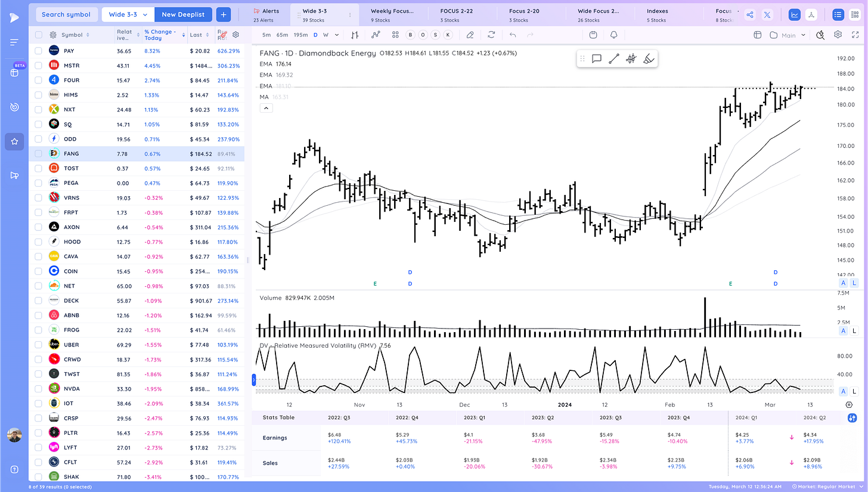
Task: Open the calendar icon in chart toolbar
Action: (x=593, y=35)
